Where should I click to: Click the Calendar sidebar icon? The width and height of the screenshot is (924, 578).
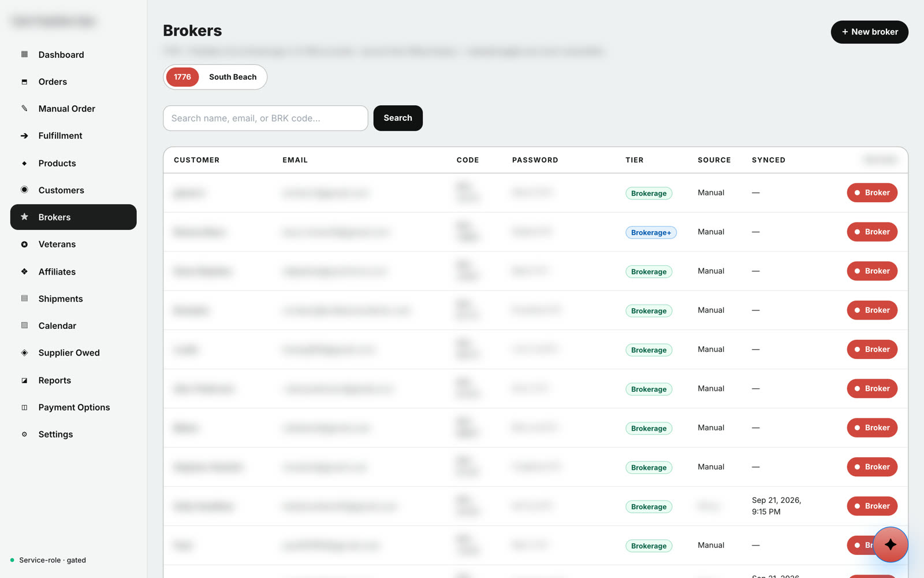pos(24,325)
